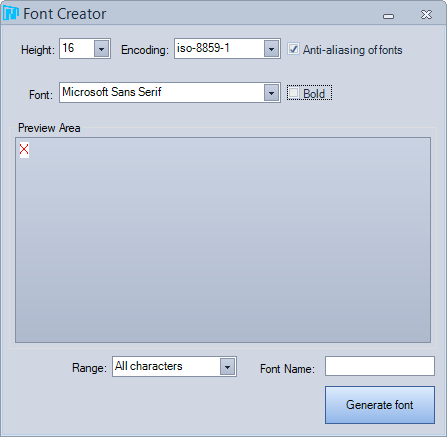The image size is (447, 437).
Task: Open the Font dropdown arrow
Action: 272,93
